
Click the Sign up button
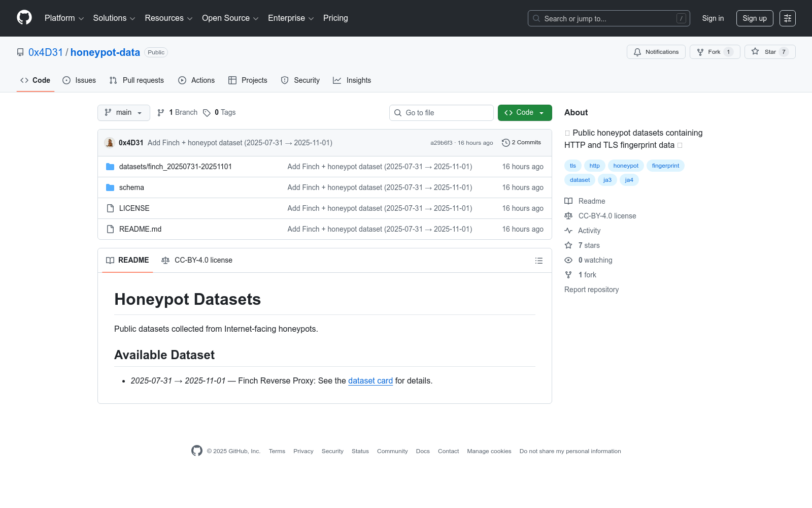[x=755, y=18]
